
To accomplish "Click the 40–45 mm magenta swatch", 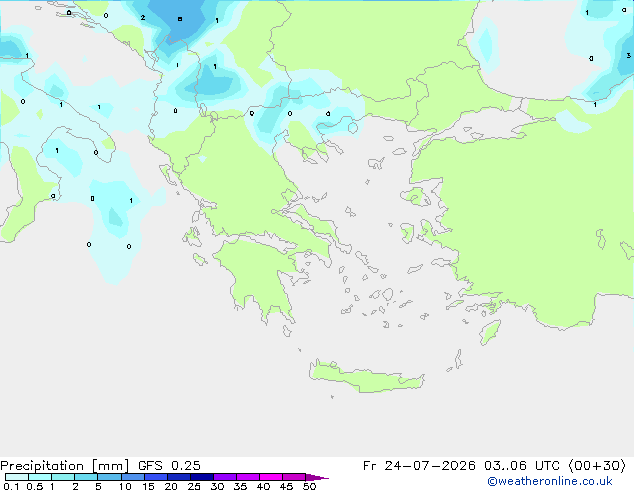I will 271,477.
